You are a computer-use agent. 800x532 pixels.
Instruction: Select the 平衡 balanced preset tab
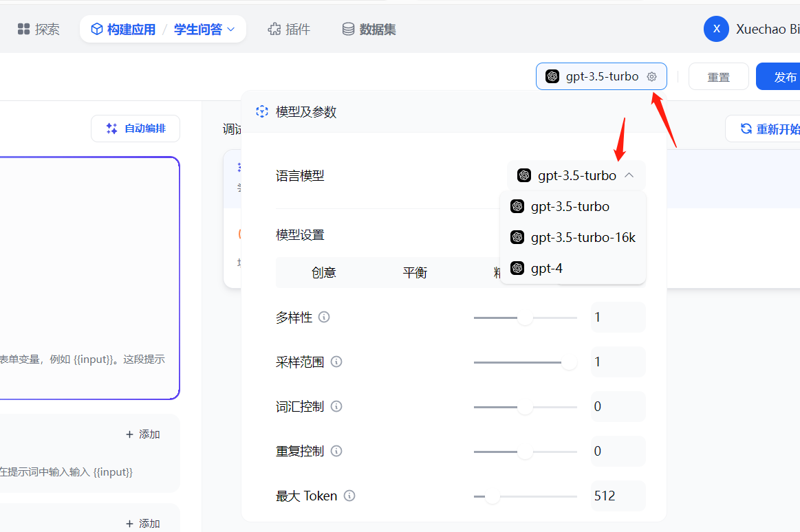pyautogui.click(x=414, y=273)
